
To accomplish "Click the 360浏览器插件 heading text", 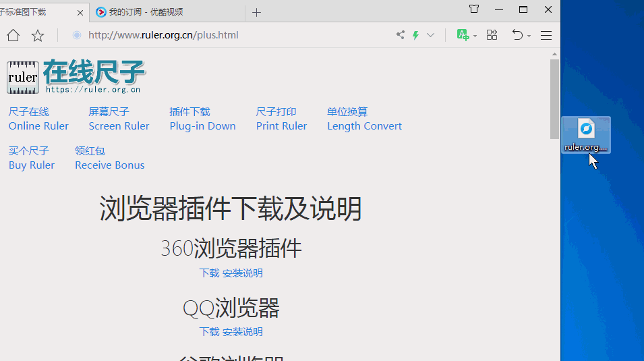I will pyautogui.click(x=231, y=248).
